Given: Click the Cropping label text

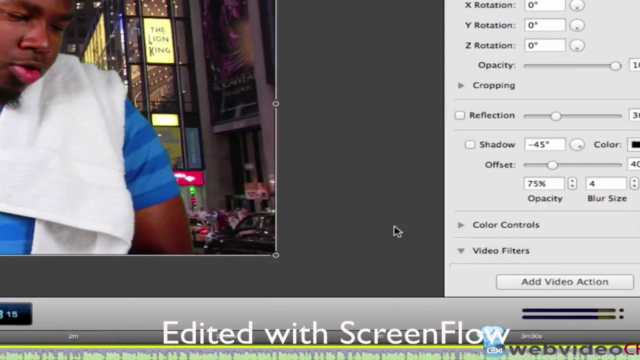Looking at the screenshot, I should pyautogui.click(x=494, y=85).
